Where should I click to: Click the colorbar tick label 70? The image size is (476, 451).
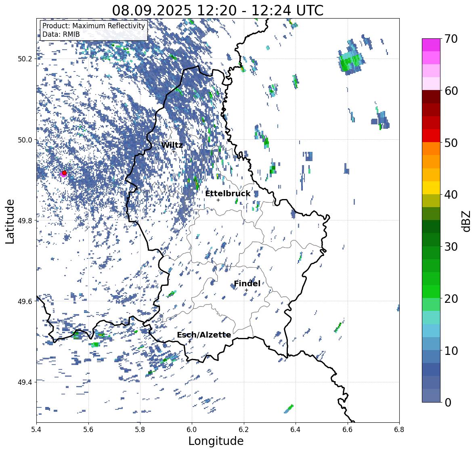pos(451,39)
